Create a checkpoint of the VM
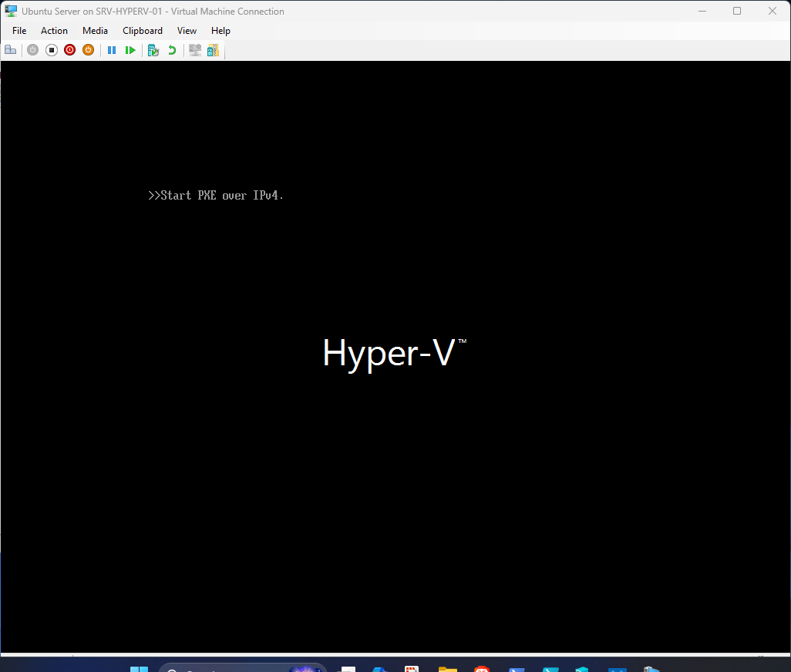The width and height of the screenshot is (791, 672). [153, 50]
